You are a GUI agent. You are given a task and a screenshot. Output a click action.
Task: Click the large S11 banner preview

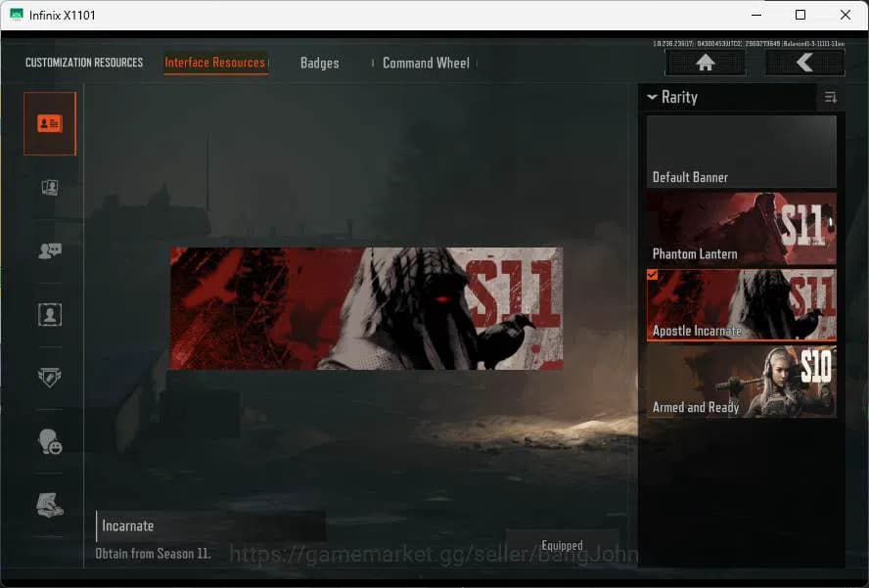[366, 309]
